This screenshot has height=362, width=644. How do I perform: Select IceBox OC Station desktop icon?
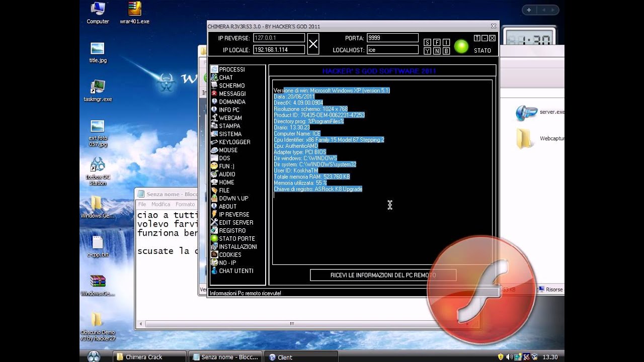[x=98, y=171]
